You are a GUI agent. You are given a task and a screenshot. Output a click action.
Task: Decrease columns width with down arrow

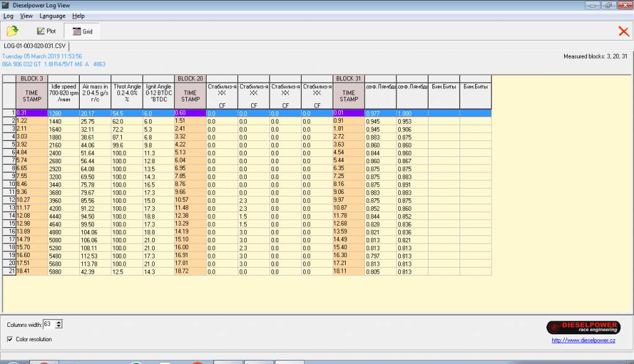pyautogui.click(x=60, y=326)
